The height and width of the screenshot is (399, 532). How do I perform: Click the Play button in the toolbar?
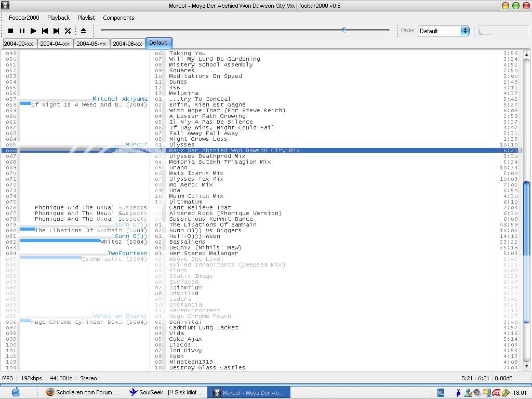click(33, 31)
